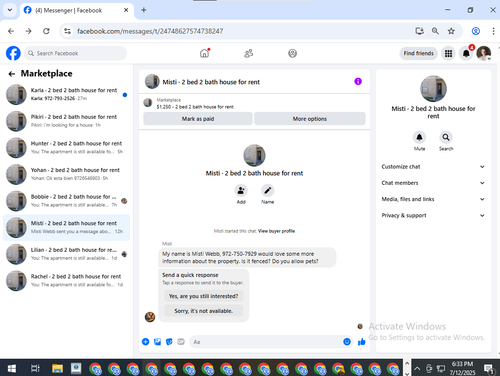This screenshot has width=500, height=376.
Task: View site information icon in address bar
Action: (67, 31)
